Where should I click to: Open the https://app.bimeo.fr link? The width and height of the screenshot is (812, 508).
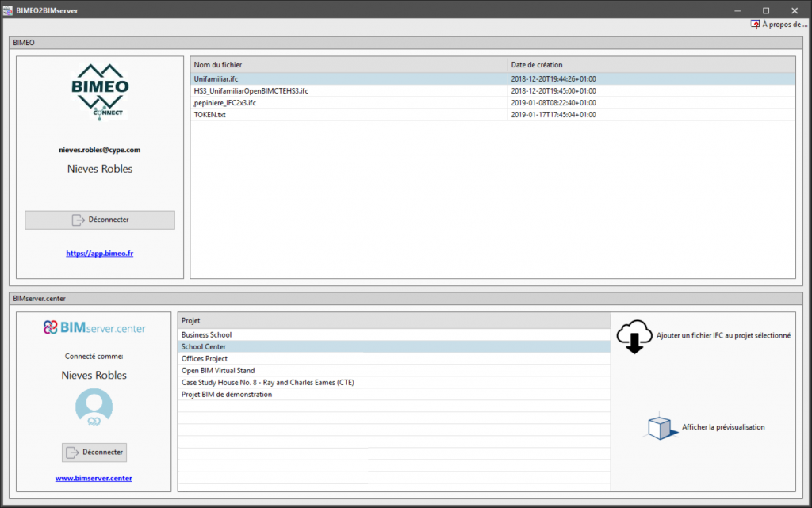[99, 254]
